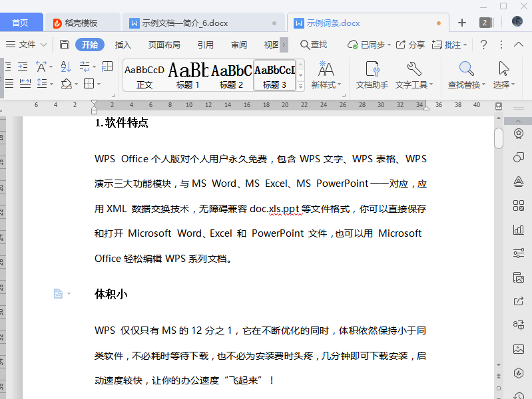Click the 新样式 icon

326,68
